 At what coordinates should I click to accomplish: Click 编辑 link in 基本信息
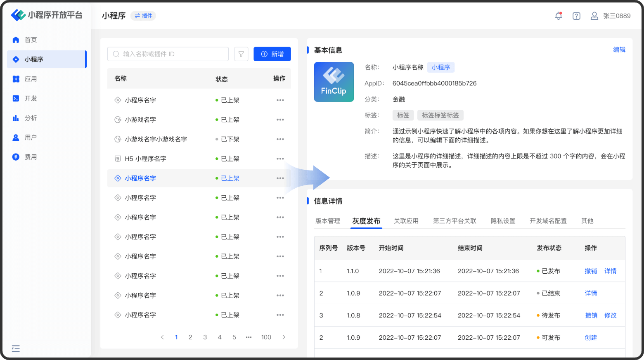[x=619, y=50]
